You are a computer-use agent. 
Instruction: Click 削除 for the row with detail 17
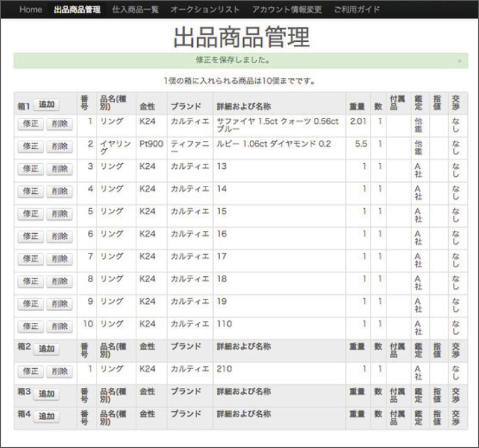tap(60, 259)
